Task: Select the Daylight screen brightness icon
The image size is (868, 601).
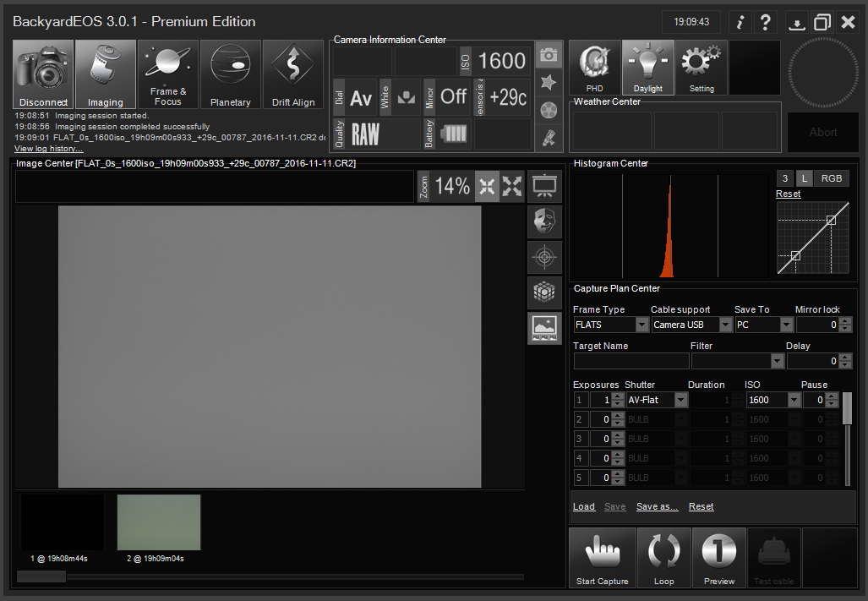Action: [x=647, y=67]
